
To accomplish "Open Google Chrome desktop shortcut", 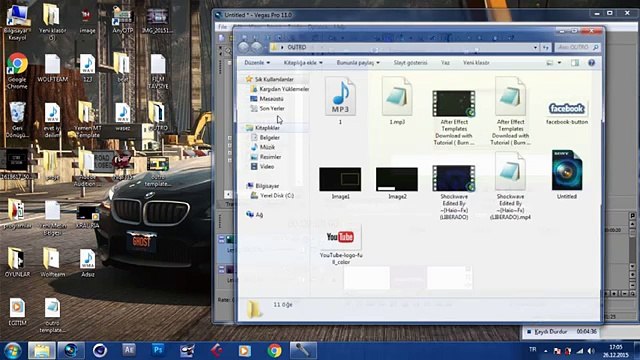I will (x=17, y=71).
